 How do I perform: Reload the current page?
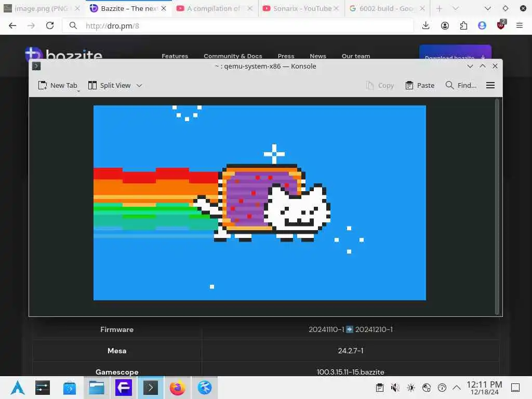click(x=50, y=26)
